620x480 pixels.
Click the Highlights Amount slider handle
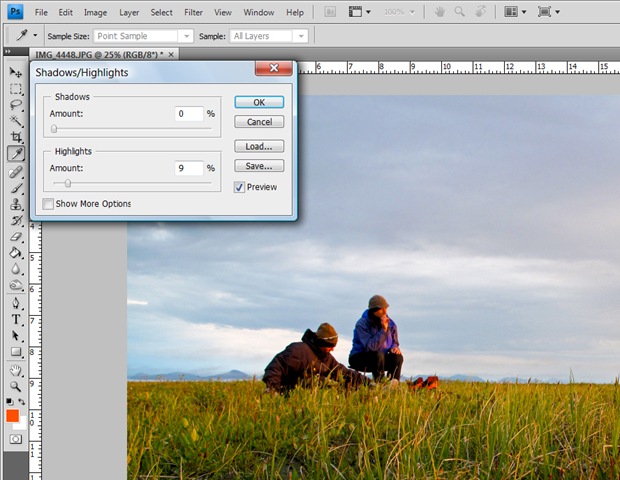68,183
